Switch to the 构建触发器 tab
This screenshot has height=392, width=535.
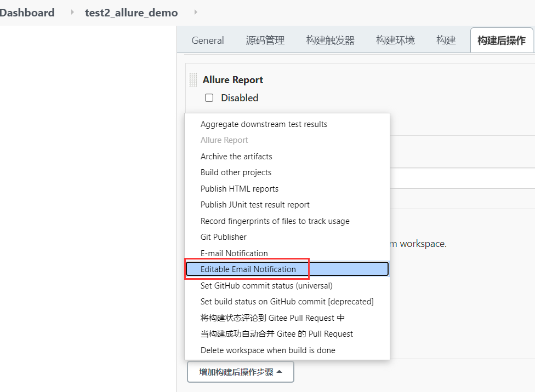click(331, 40)
